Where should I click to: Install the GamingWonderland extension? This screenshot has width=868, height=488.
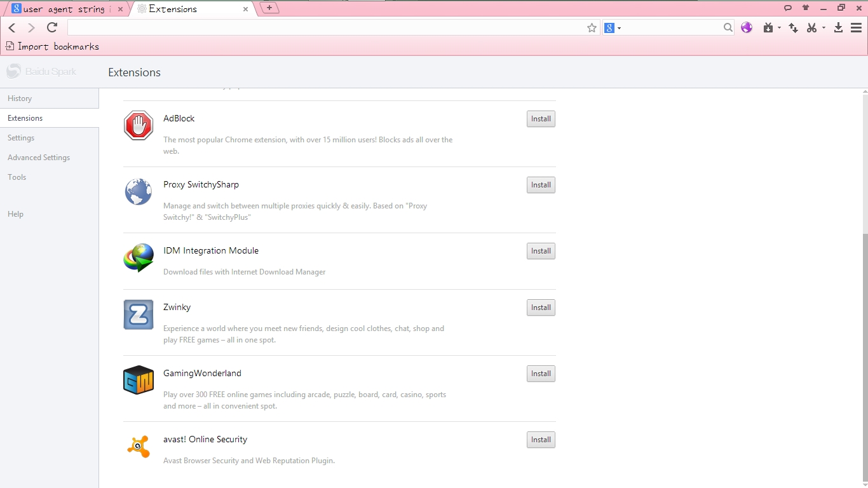coord(541,374)
